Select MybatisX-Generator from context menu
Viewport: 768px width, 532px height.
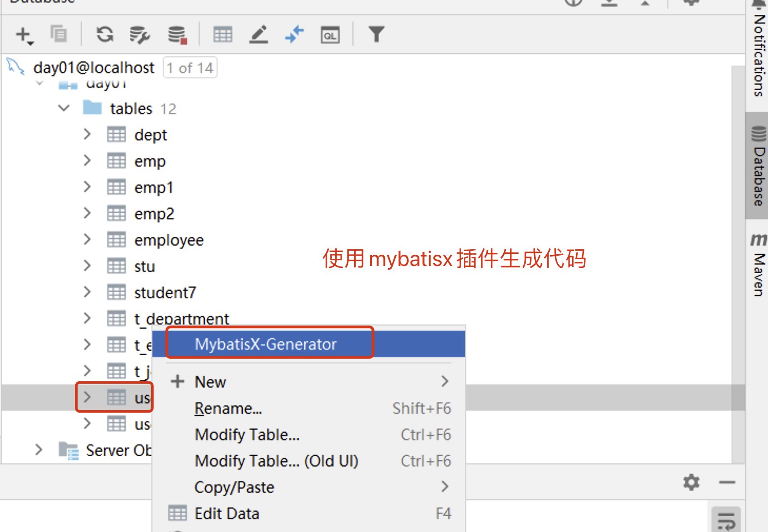[x=266, y=344]
